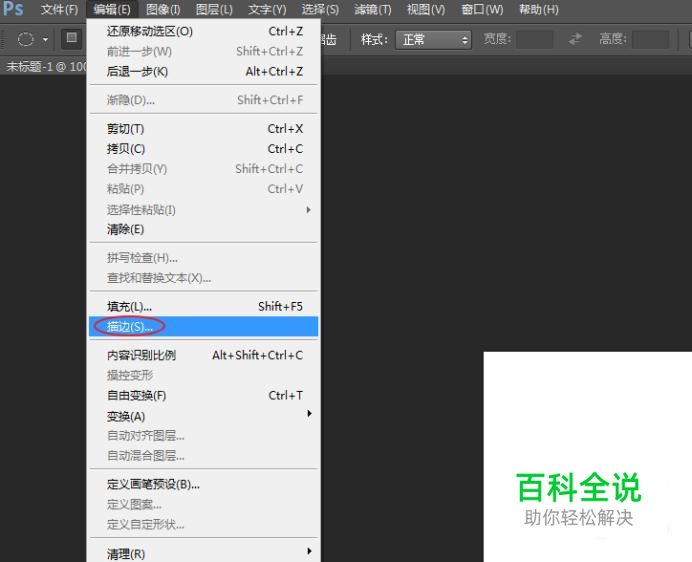
Task: Open the 图像(I) menu
Action: (163, 9)
